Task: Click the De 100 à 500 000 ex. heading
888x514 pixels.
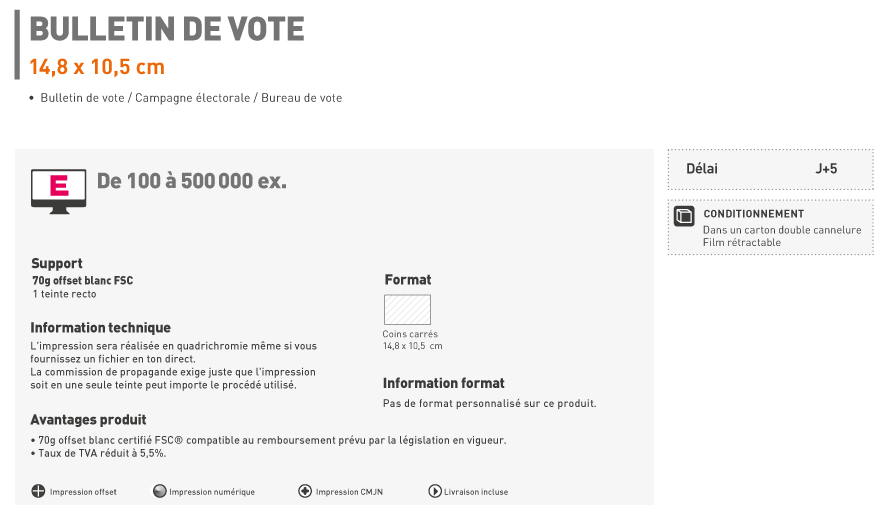Action: (192, 181)
